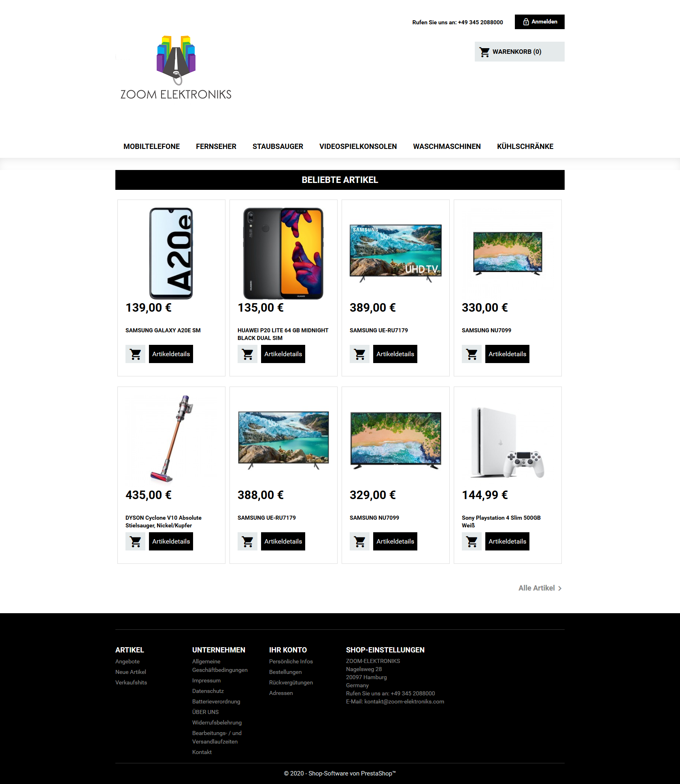Add 389,00 € Samsung UE-RU7179 to cart

point(359,354)
